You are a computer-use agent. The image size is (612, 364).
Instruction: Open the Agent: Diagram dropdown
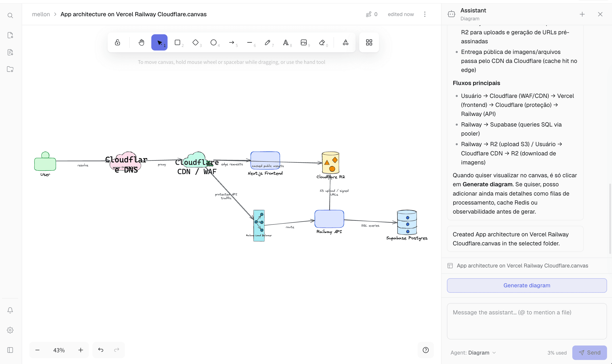pos(473,353)
